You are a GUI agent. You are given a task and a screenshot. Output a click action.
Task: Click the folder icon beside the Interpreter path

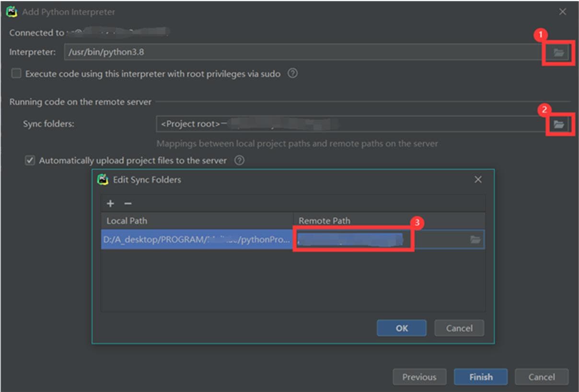558,52
